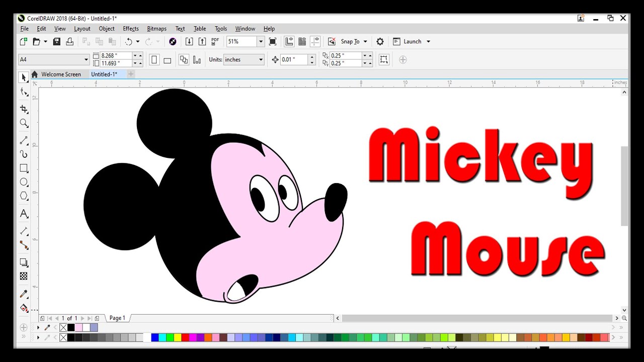This screenshot has width=644, height=362.
Task: Activate the Zoom tool in toolbox
Action: coord(24,123)
